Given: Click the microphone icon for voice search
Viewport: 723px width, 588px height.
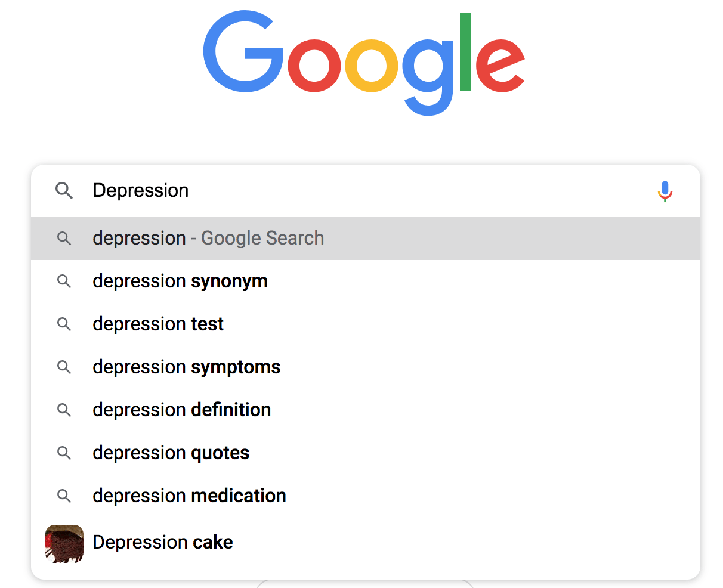Looking at the screenshot, I should (x=665, y=191).
